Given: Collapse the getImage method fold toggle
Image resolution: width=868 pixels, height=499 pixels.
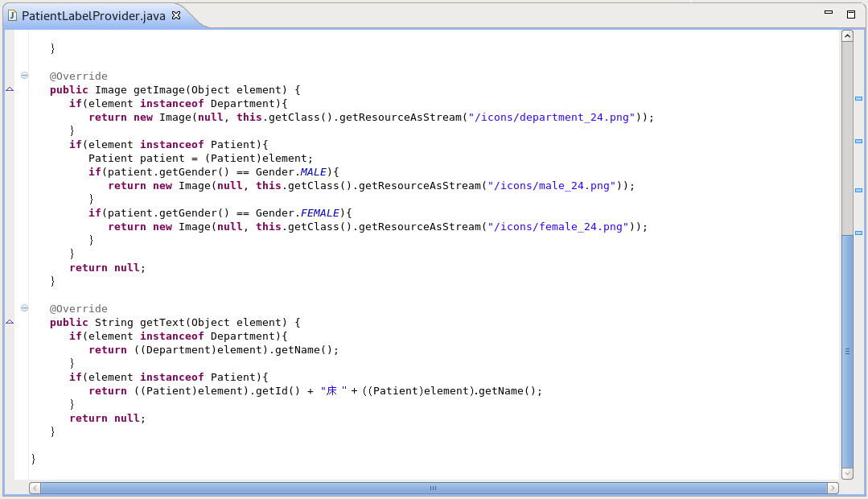Looking at the screenshot, I should [x=24, y=76].
